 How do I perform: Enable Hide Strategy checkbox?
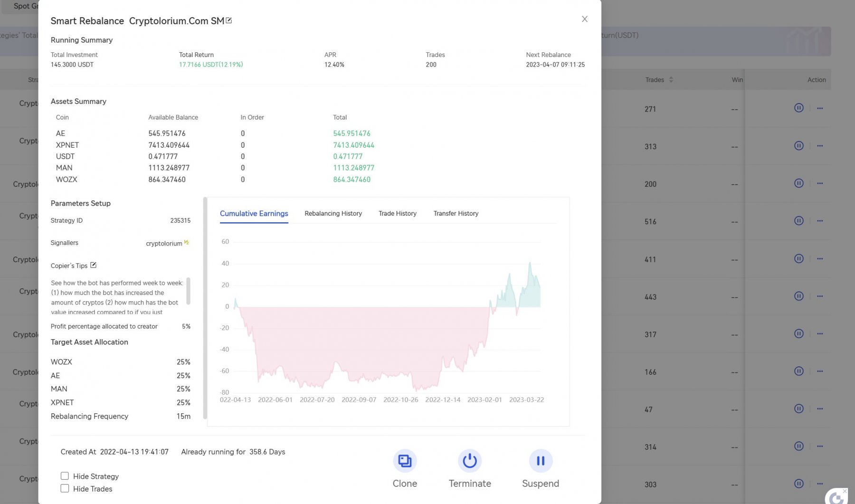click(x=65, y=476)
